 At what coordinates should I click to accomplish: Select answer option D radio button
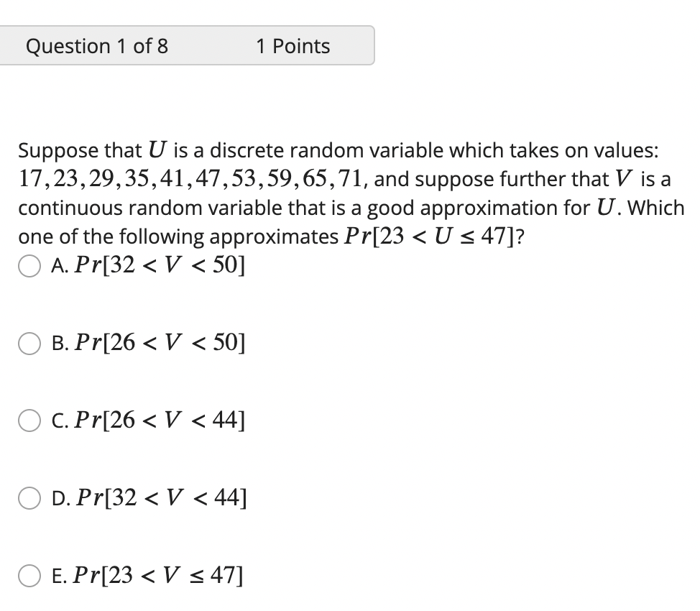[x=29, y=498]
